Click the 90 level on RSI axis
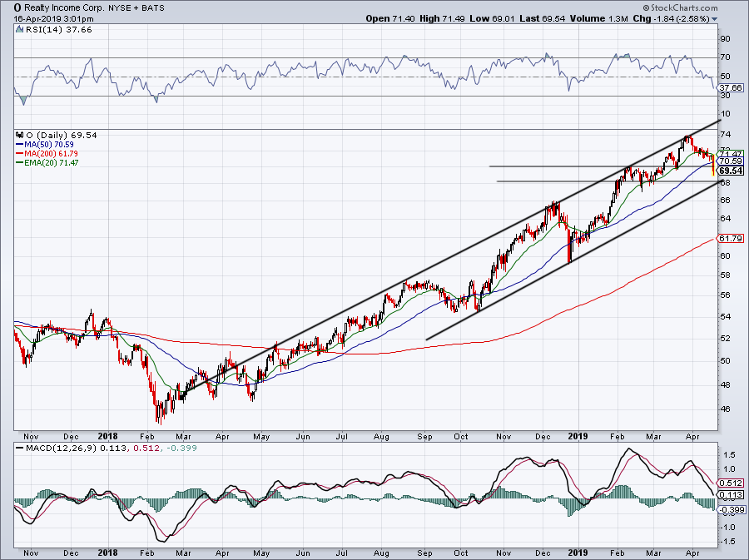Image resolution: width=749 pixels, height=560 pixels. (725, 38)
